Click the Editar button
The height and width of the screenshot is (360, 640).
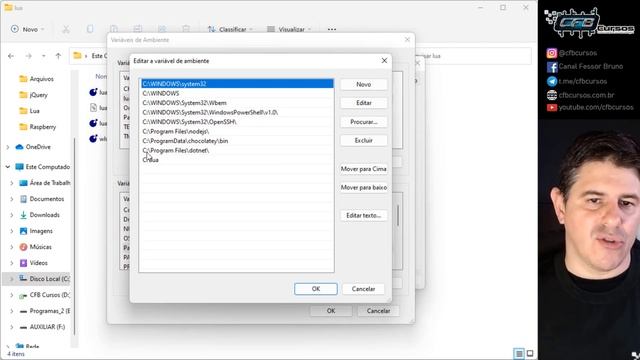pos(363,103)
